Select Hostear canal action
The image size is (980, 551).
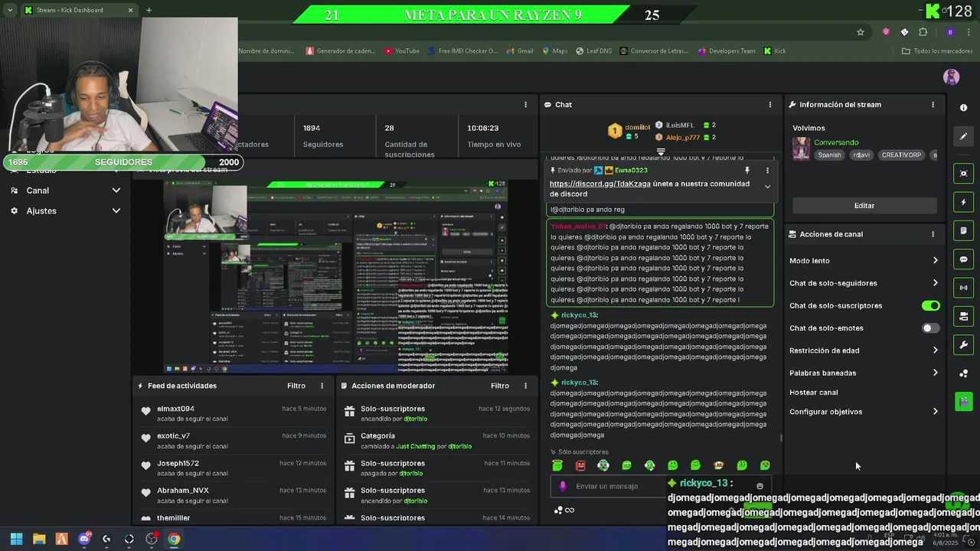(814, 393)
